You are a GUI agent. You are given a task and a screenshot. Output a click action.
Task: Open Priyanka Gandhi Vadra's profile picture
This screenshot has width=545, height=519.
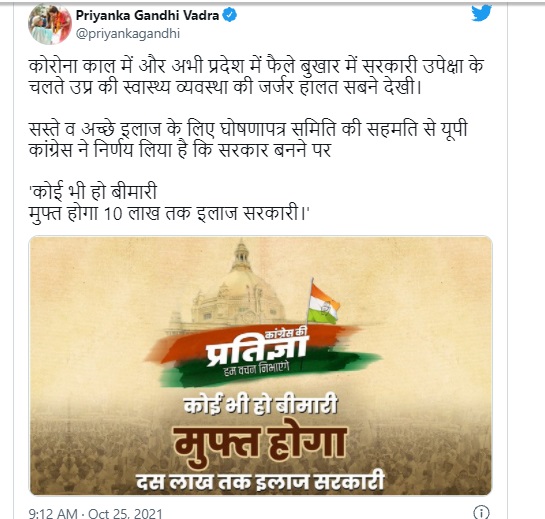click(x=50, y=24)
